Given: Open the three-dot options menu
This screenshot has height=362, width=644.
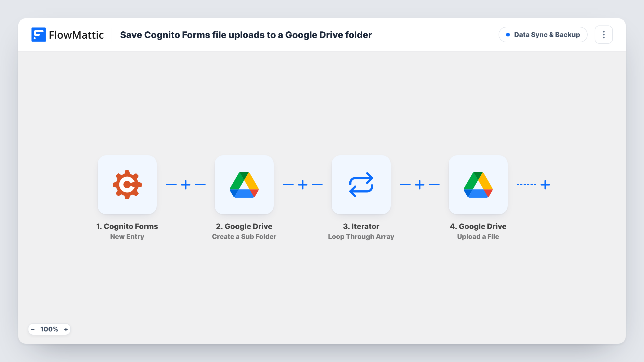Looking at the screenshot, I should pos(604,35).
